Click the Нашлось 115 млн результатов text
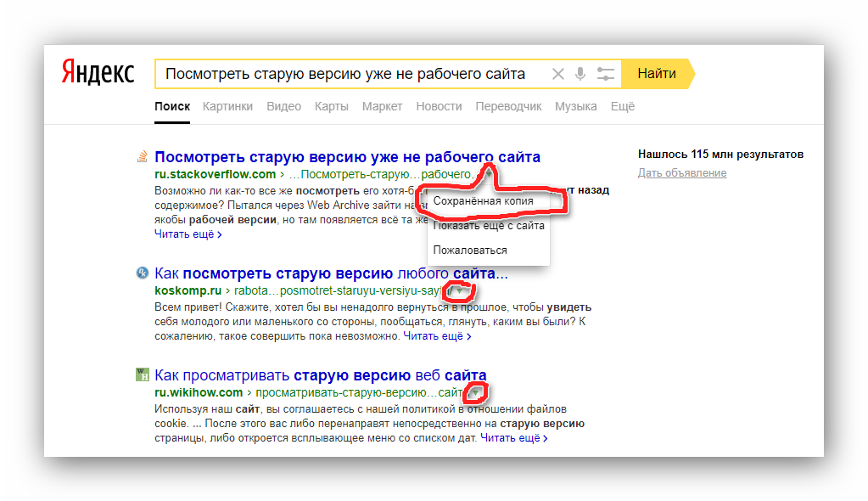 (720, 154)
